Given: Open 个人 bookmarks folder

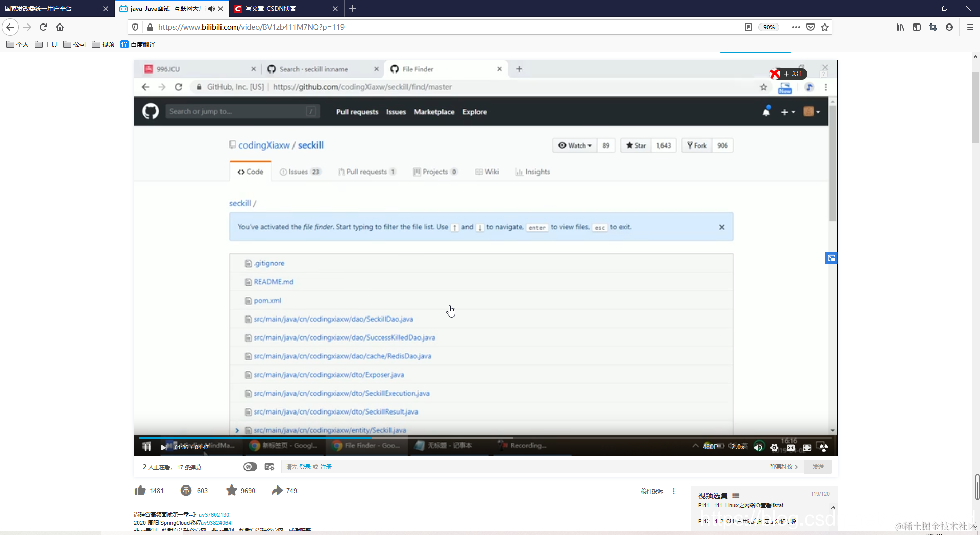Looking at the screenshot, I should click(x=17, y=44).
